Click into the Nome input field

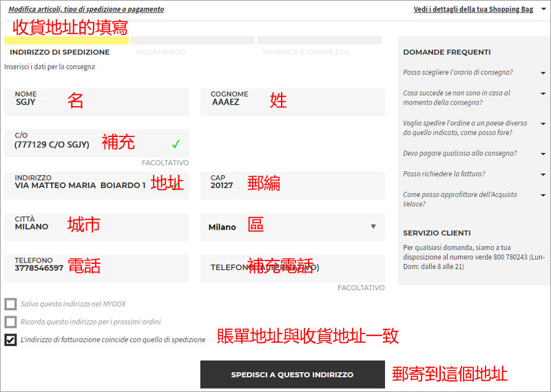[96, 102]
